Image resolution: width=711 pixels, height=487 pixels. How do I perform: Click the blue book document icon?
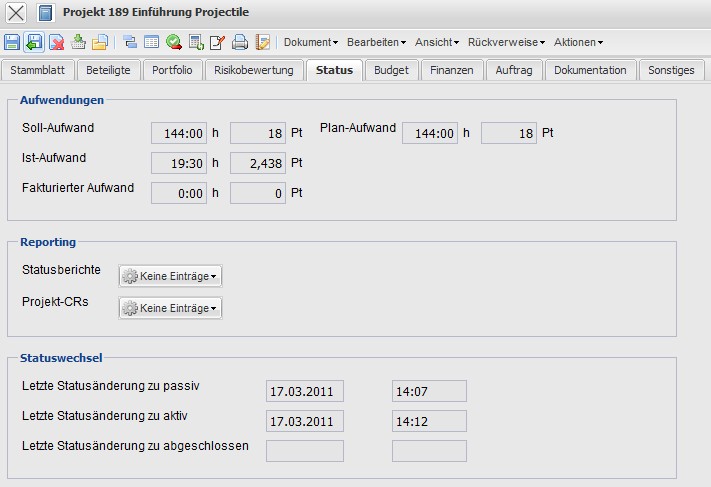45,13
